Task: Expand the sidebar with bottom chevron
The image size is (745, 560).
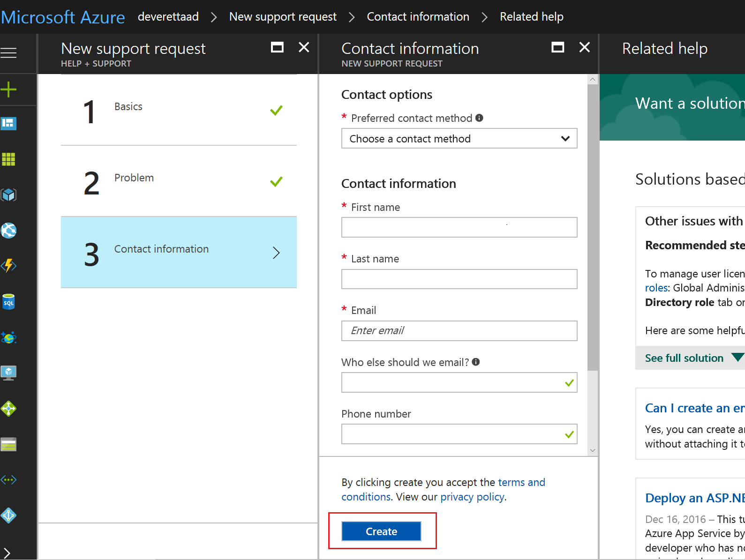Action: click(7, 553)
